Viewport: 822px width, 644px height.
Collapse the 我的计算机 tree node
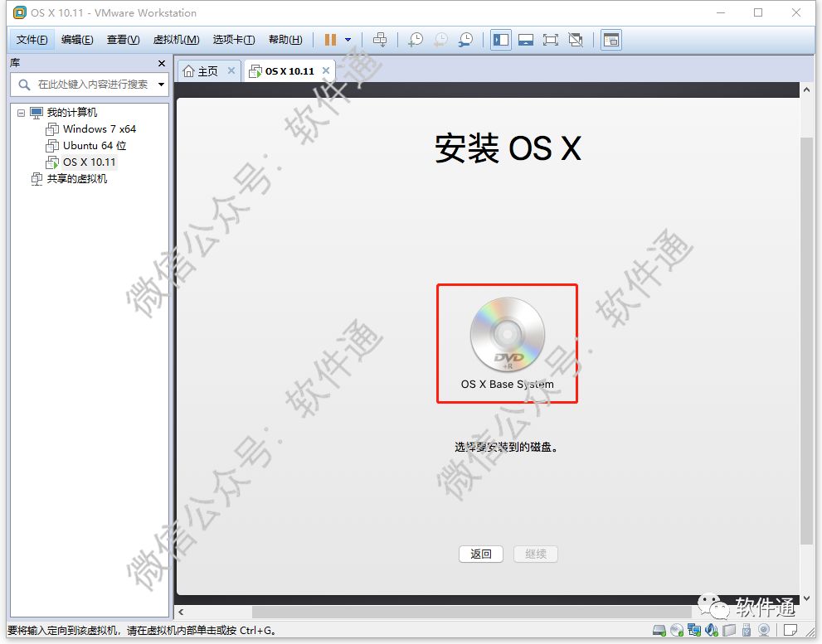pyautogui.click(x=21, y=113)
